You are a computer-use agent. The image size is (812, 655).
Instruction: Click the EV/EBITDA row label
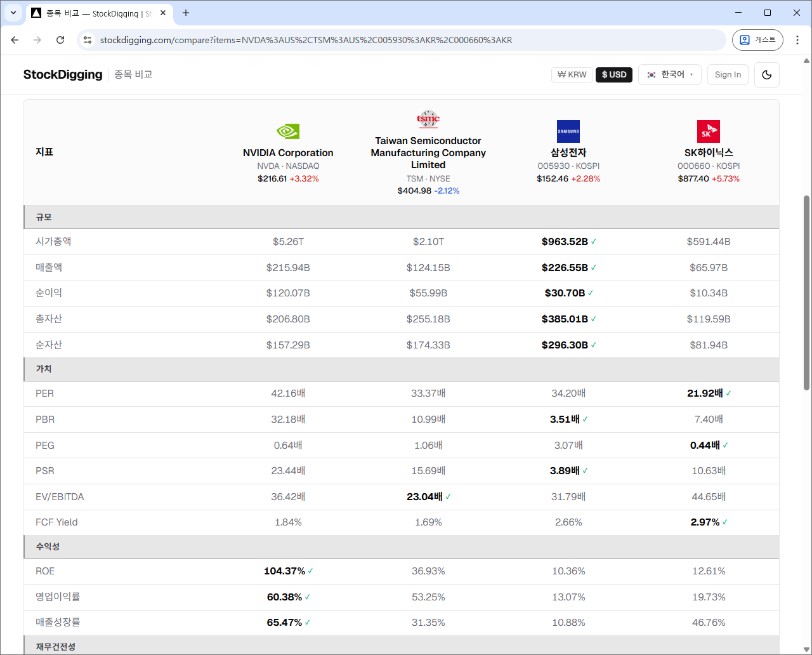coord(60,497)
